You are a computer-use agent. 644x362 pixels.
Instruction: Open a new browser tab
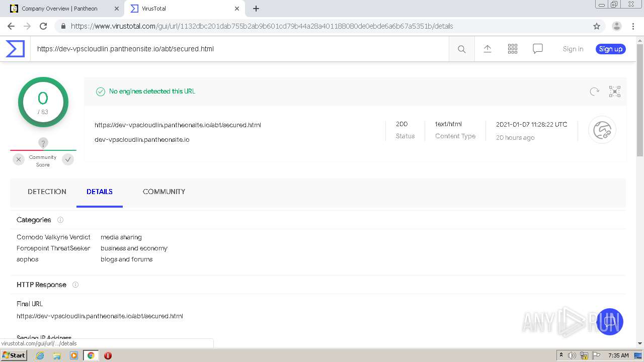point(256,9)
